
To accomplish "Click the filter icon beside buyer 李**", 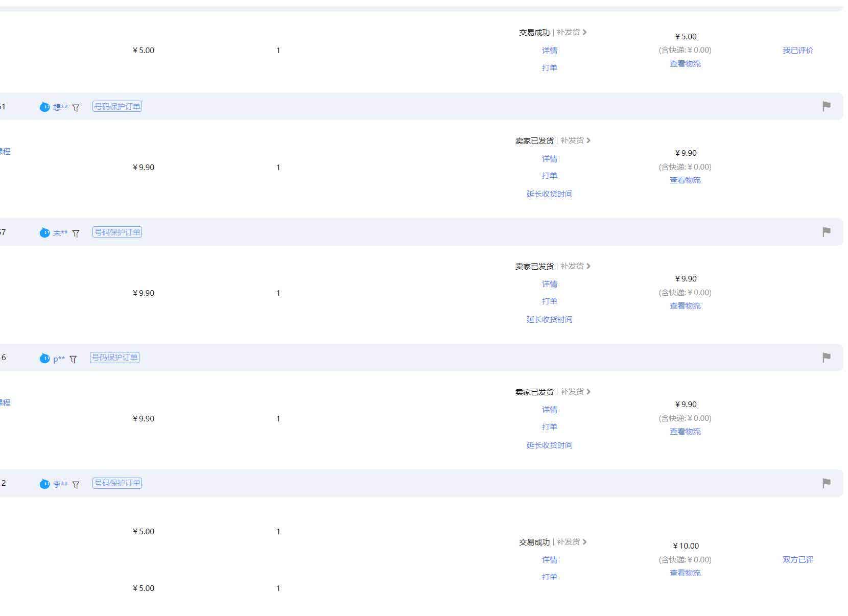I will coord(76,485).
